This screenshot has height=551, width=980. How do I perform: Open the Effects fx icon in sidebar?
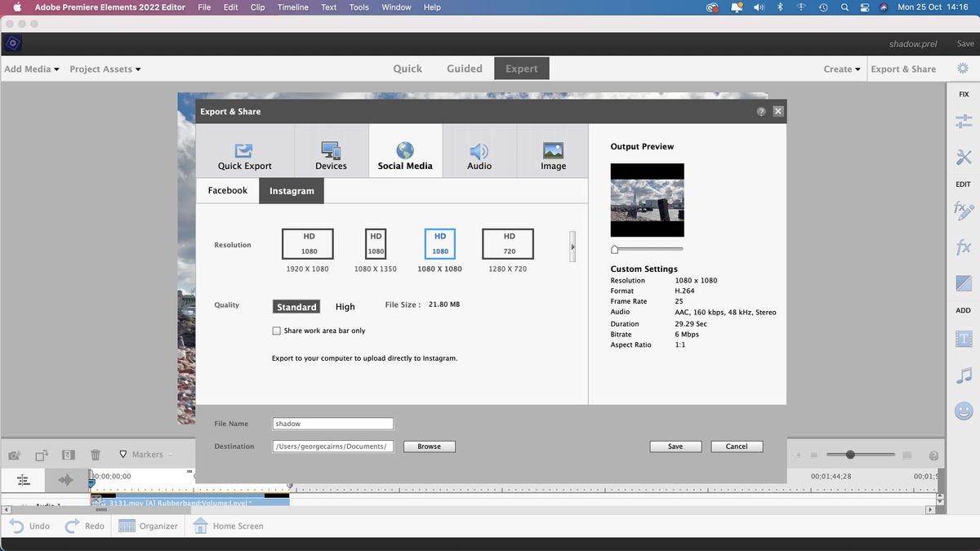pos(964,247)
